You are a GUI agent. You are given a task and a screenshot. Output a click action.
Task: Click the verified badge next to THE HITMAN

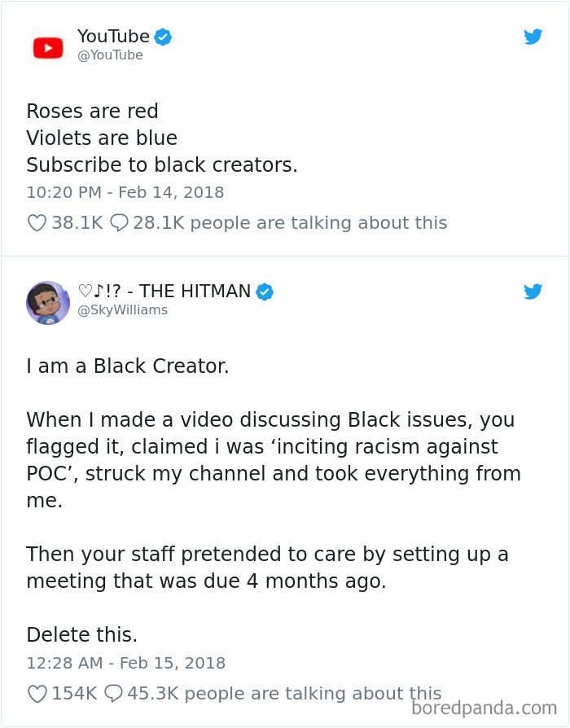pos(263,291)
